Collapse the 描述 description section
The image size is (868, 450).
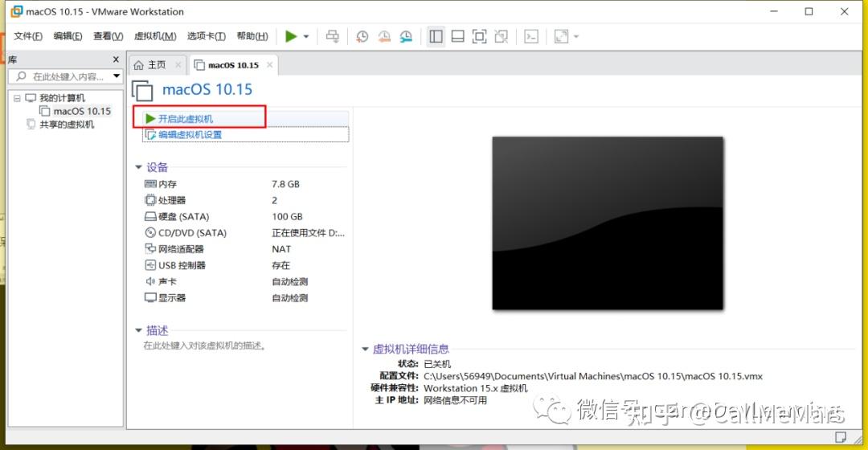coord(138,330)
